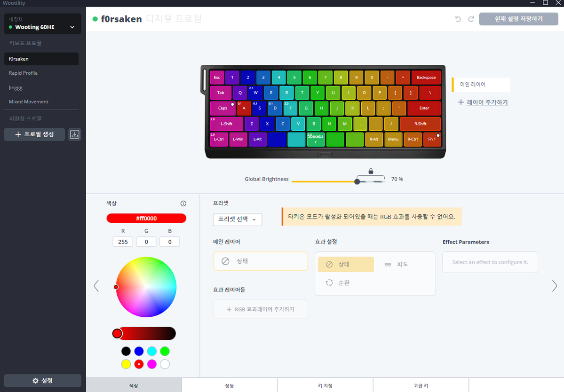Select the 메인 레이어 layer entry
This screenshot has width=564, height=392.
(x=481, y=85)
